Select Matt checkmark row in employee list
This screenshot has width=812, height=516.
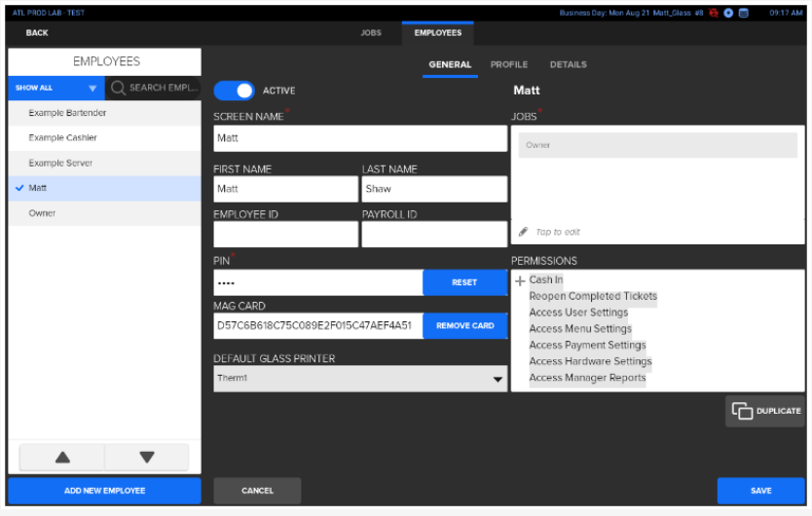pos(104,188)
